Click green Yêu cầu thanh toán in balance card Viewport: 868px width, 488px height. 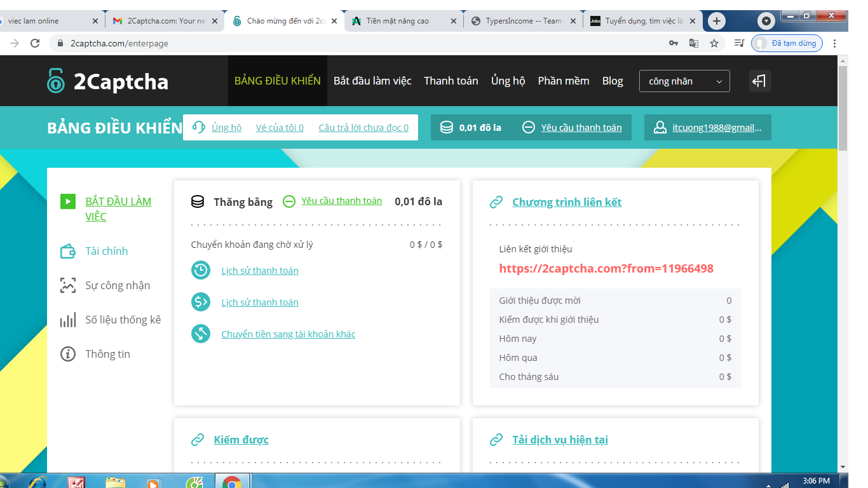pyautogui.click(x=342, y=201)
